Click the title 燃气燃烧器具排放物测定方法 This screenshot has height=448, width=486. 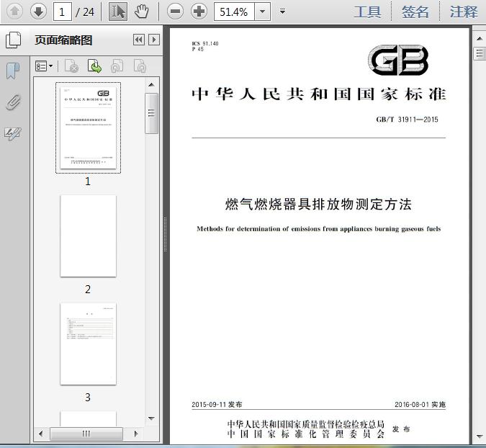click(318, 204)
